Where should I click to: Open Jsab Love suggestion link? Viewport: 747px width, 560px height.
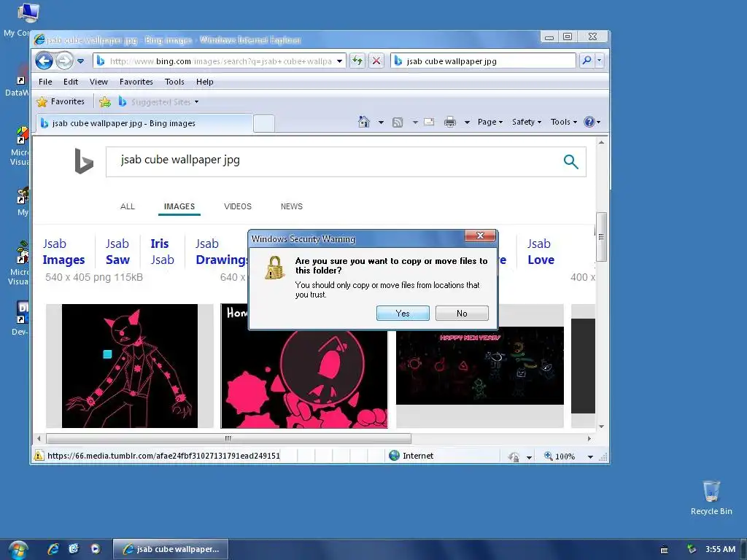[541, 252]
